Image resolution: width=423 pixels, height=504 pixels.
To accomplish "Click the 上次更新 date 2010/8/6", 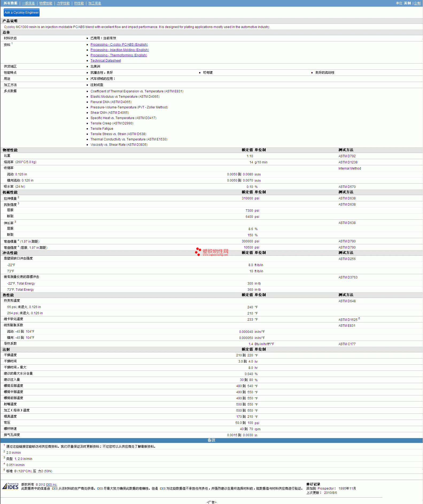I will click(x=330, y=493).
